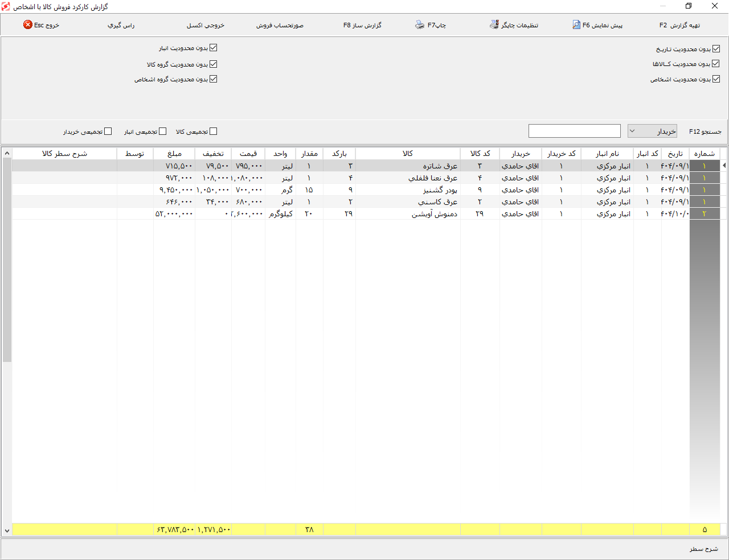This screenshot has height=560, width=729.
Task: Click the واحد column header
Action: [x=280, y=154]
